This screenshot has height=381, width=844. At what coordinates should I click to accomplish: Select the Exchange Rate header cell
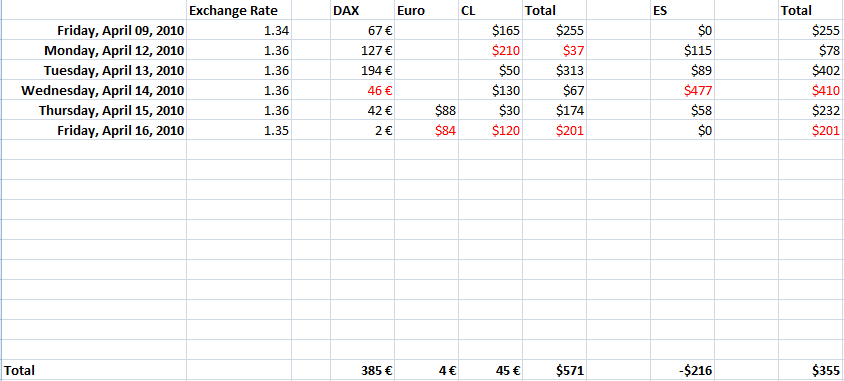239,10
